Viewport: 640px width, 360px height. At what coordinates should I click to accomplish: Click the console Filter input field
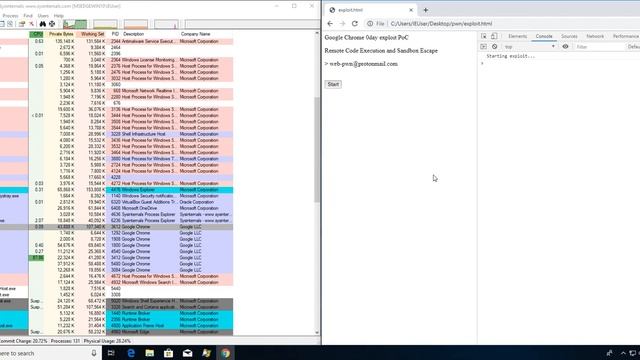599,47
